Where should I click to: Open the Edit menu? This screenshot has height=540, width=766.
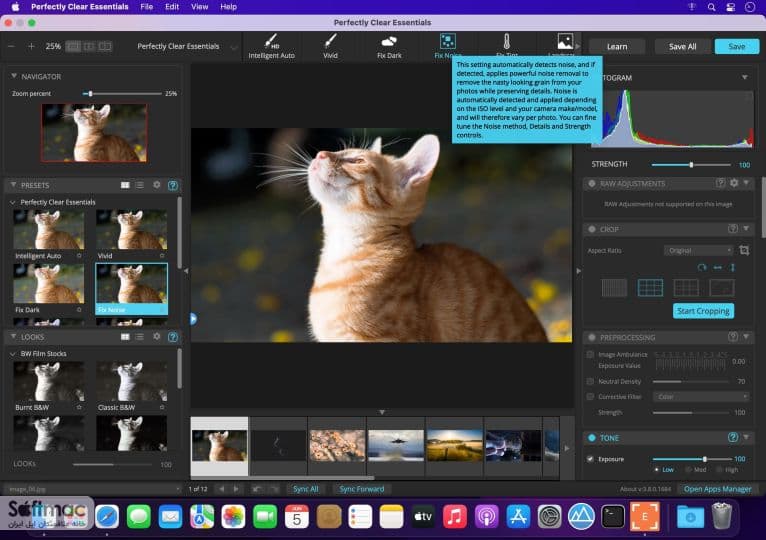pos(171,7)
